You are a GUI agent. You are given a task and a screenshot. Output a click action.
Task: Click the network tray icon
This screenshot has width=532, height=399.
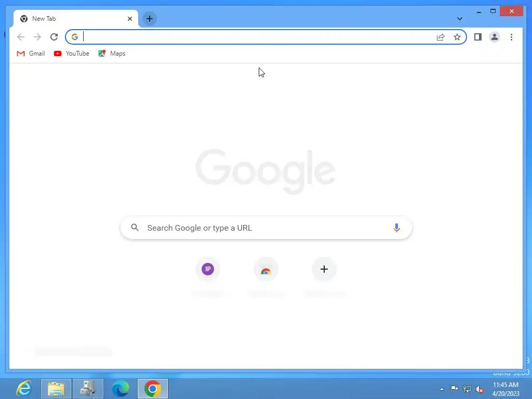467,389
